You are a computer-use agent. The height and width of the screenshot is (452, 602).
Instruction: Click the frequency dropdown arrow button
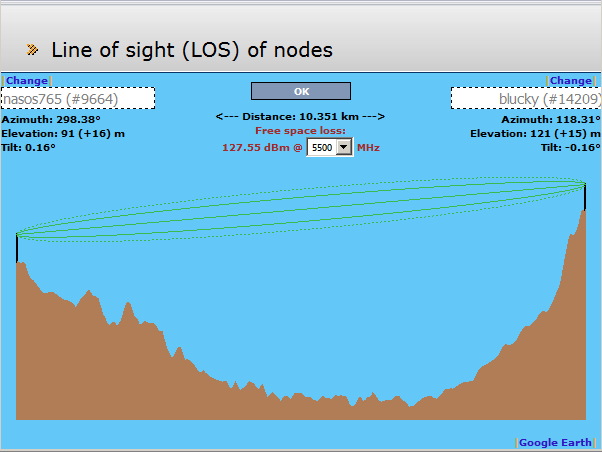click(x=344, y=147)
